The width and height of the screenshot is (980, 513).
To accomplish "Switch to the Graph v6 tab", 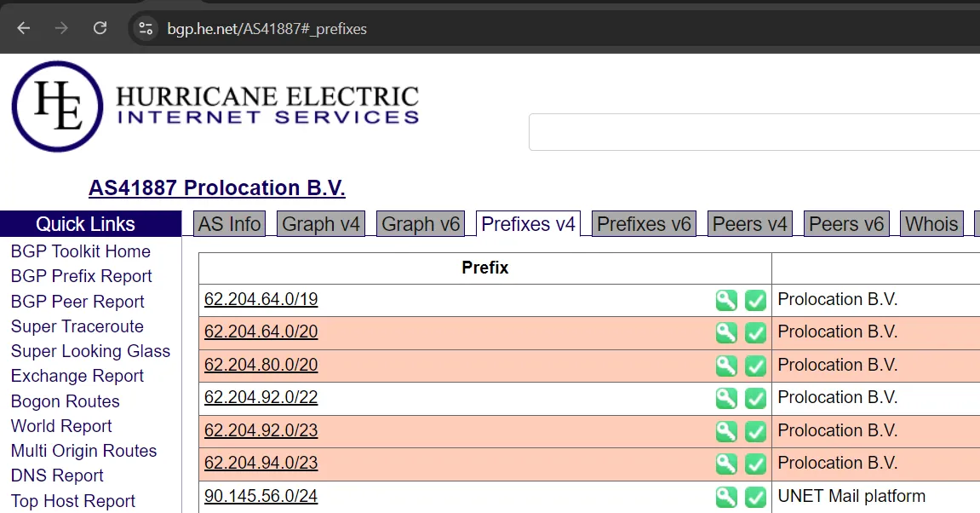I will [x=421, y=224].
